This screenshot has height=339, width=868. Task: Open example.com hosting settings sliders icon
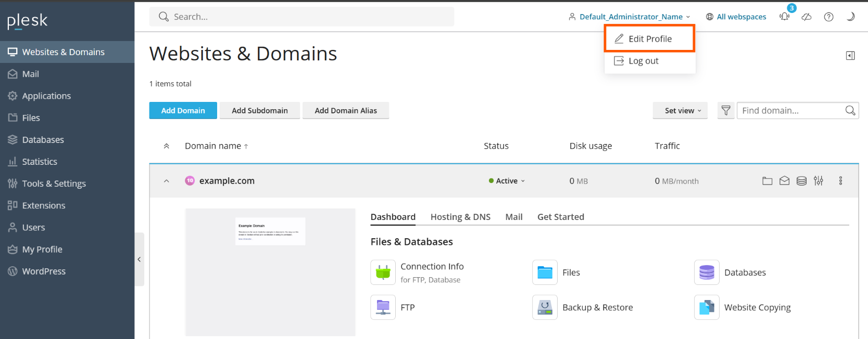click(819, 181)
